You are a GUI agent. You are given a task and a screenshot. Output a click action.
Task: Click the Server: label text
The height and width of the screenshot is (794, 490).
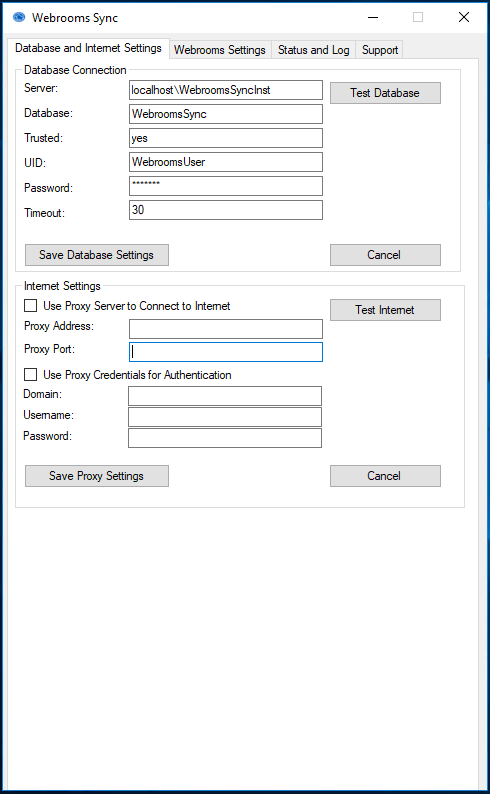point(42,88)
